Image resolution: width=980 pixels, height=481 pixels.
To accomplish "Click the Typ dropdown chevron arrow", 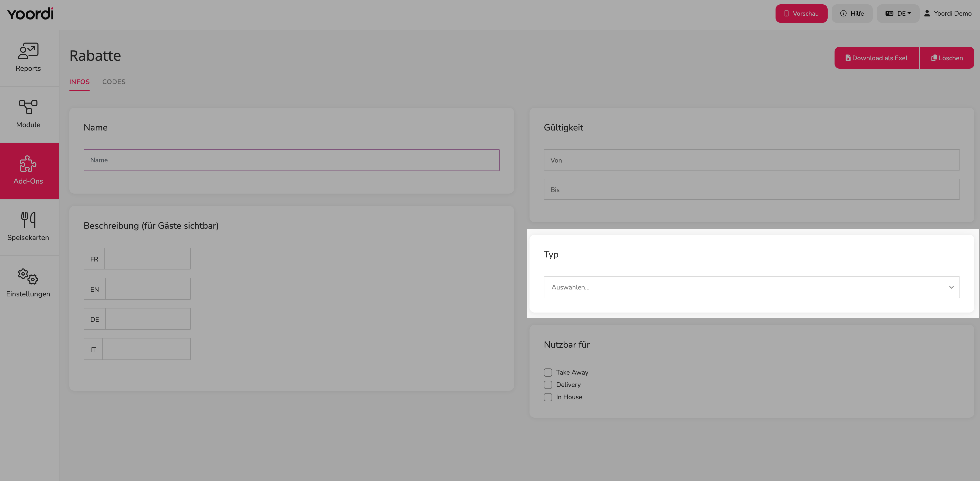I will point(951,287).
